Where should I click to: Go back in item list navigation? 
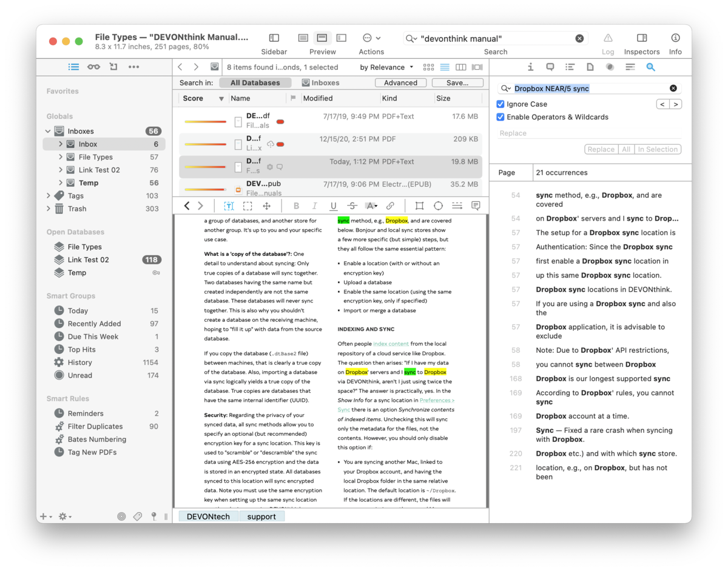coord(180,67)
